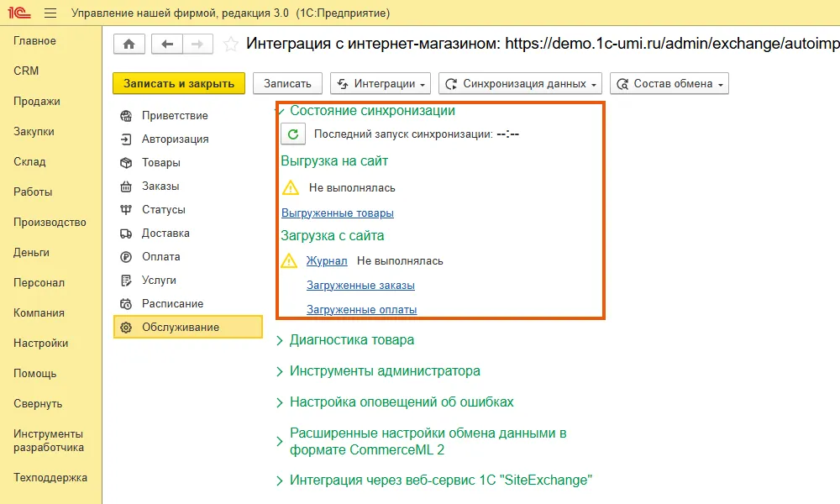
Task: Expand Расширенные настройки обмена данными CommerceML section
Action: [280, 442]
